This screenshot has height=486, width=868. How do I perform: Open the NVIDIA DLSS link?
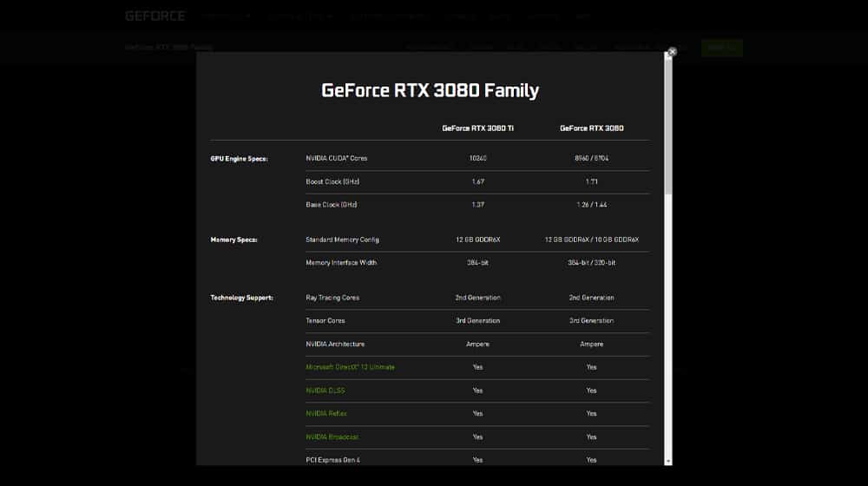click(x=325, y=391)
